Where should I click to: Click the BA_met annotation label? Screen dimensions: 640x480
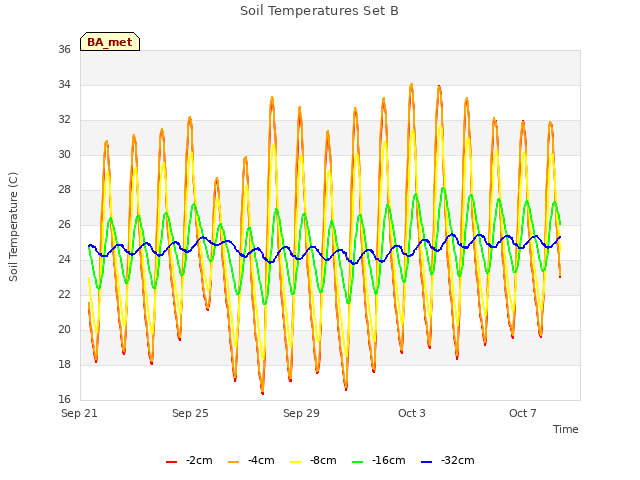point(110,42)
